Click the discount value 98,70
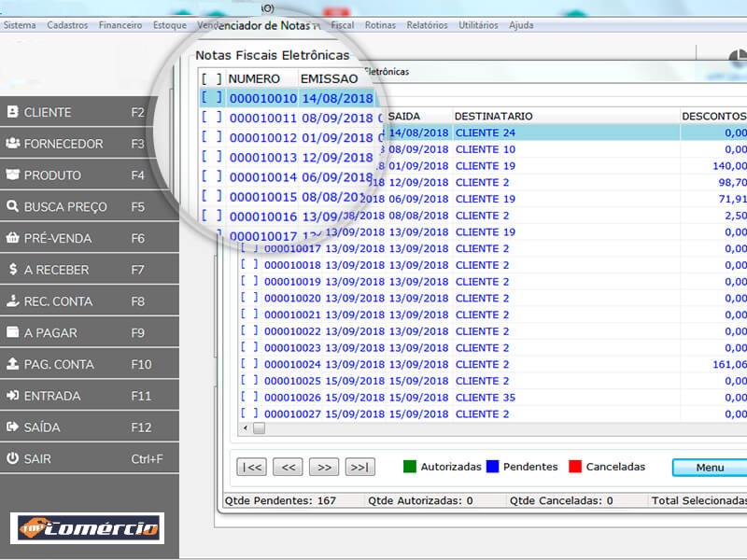This screenshot has height=560, width=747. [x=732, y=182]
